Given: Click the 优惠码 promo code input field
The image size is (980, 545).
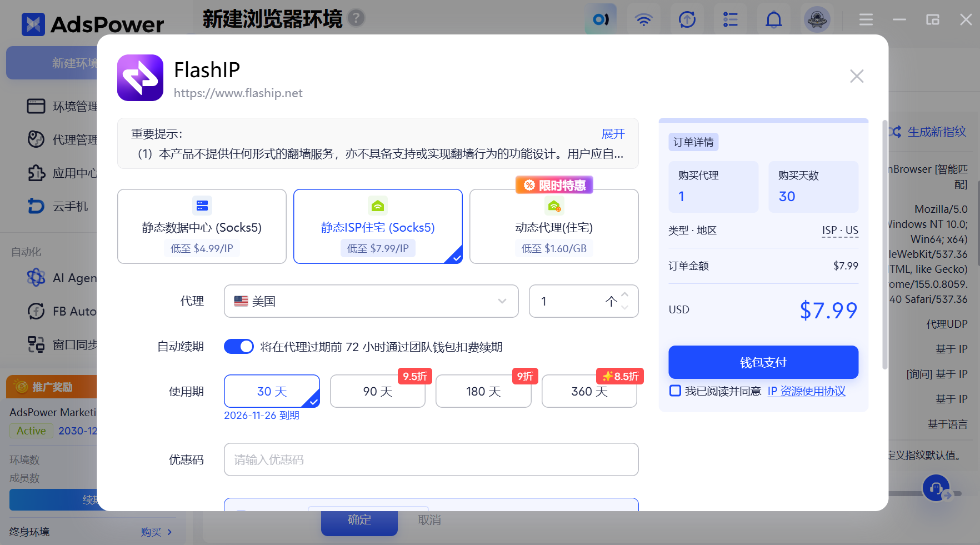Looking at the screenshot, I should click(x=431, y=459).
